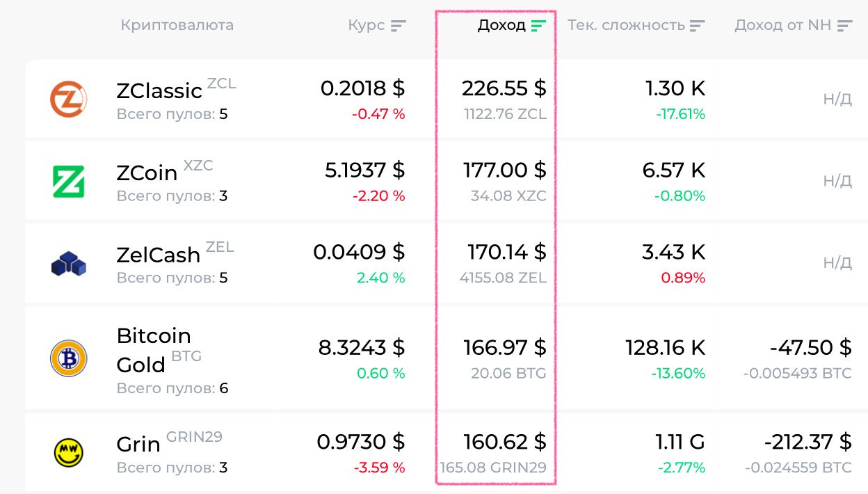Open the Grin coin name link
Image resolution: width=868 pixels, height=494 pixels.
tap(138, 444)
